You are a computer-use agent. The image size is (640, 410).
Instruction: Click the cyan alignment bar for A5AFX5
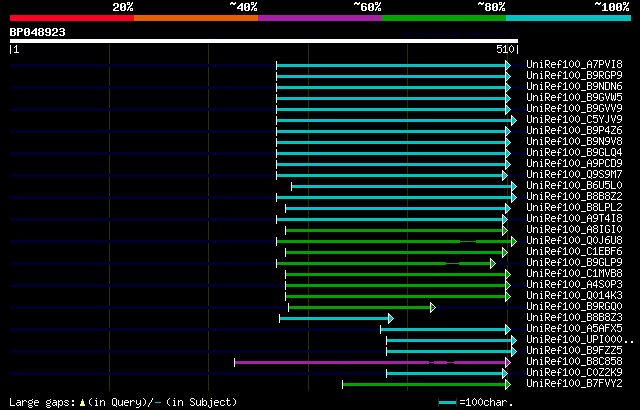[x=445, y=329]
